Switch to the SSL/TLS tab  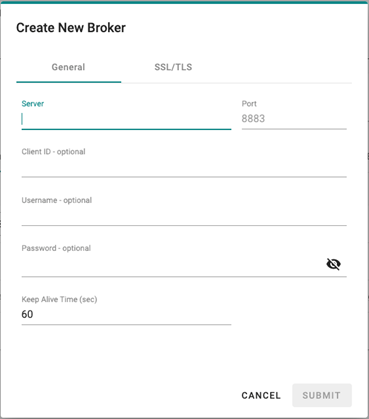(173, 67)
